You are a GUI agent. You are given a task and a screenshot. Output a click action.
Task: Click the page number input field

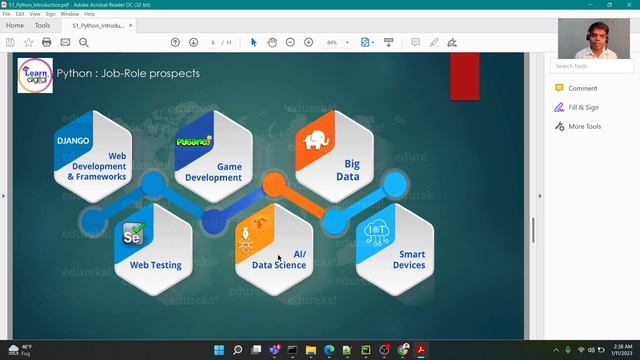213,42
